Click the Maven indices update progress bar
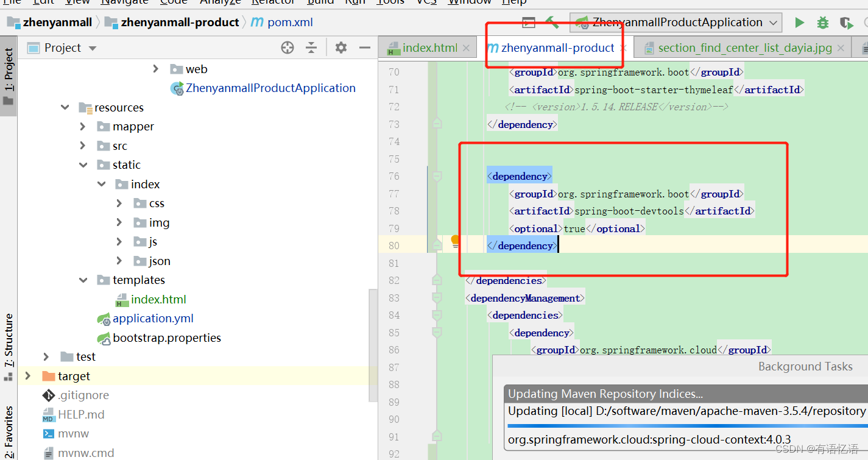The height and width of the screenshot is (460, 868). pos(687,425)
